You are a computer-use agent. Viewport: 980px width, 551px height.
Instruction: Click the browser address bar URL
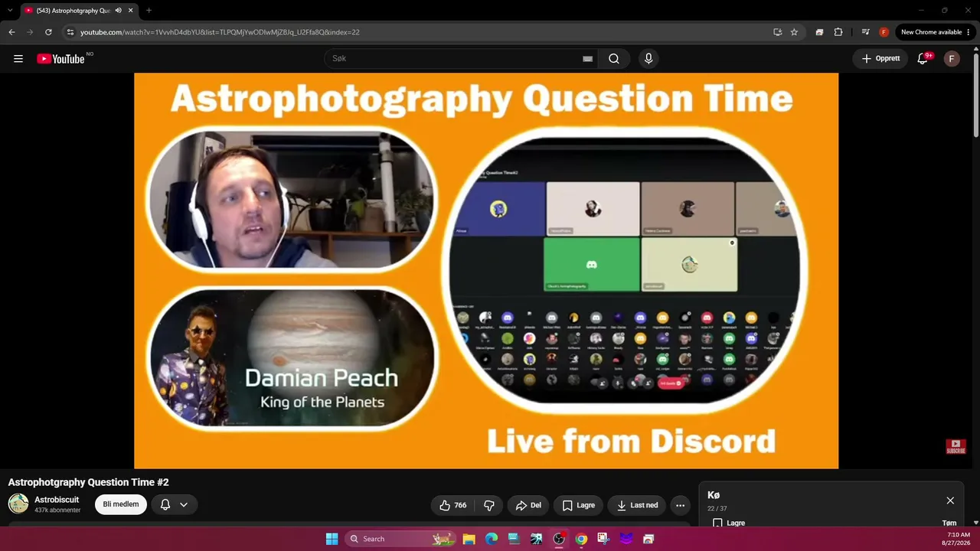pyautogui.click(x=220, y=32)
